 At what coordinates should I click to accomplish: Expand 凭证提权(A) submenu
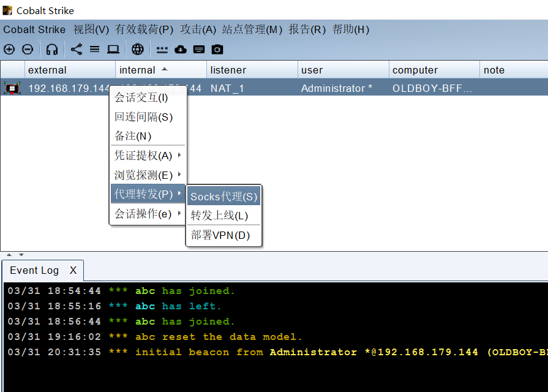click(x=148, y=155)
